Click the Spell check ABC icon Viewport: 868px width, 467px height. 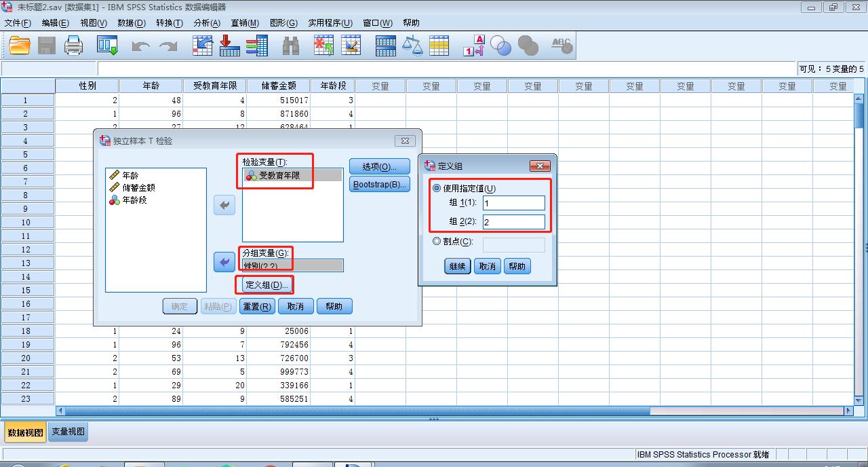(x=562, y=45)
